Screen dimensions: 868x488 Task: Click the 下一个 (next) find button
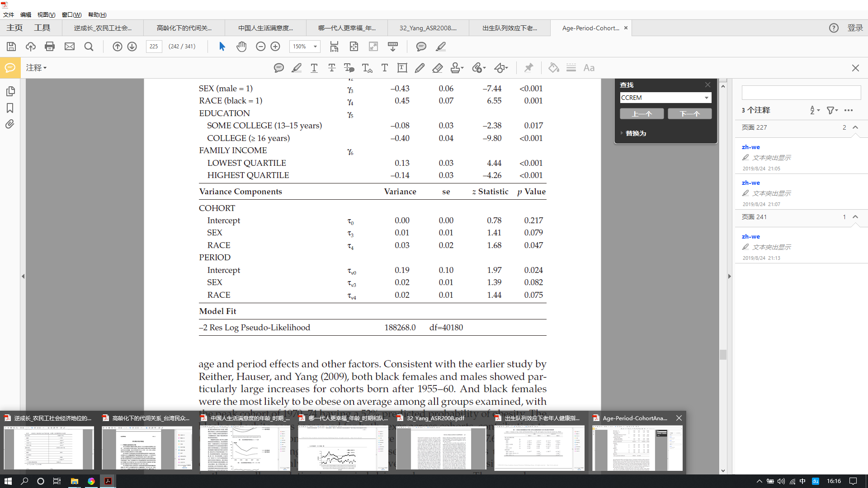tap(689, 114)
